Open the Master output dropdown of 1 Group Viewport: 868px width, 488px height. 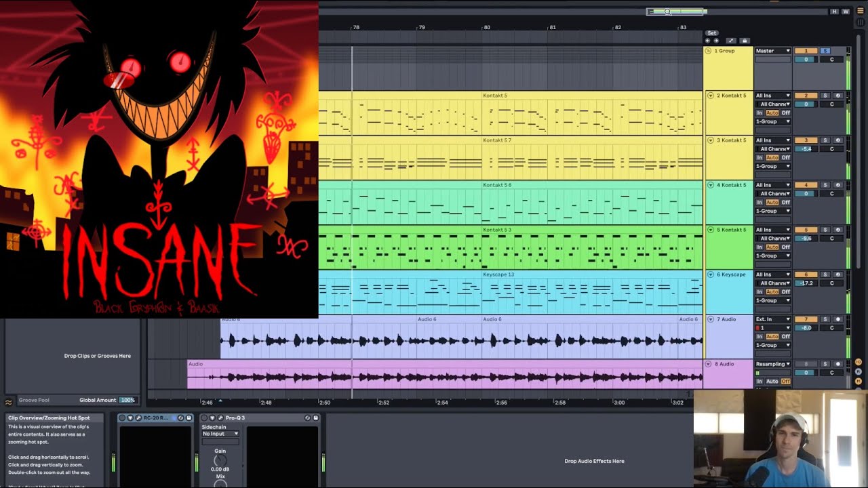pos(773,51)
